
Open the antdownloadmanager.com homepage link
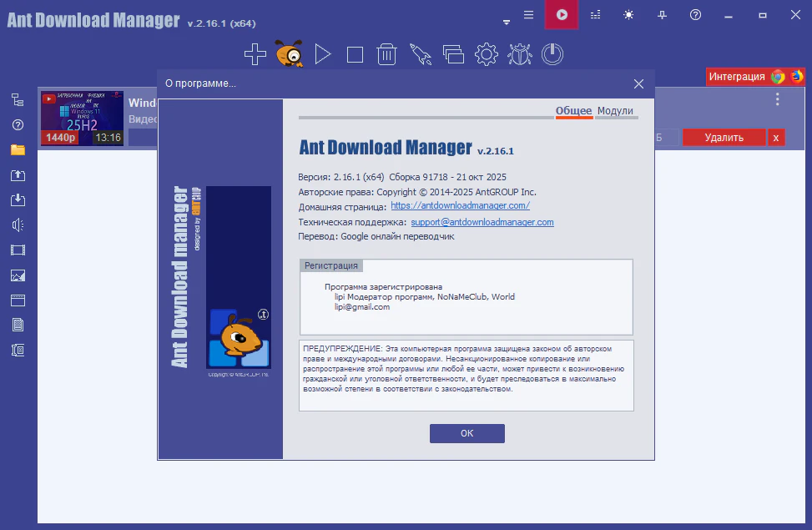[x=460, y=205]
